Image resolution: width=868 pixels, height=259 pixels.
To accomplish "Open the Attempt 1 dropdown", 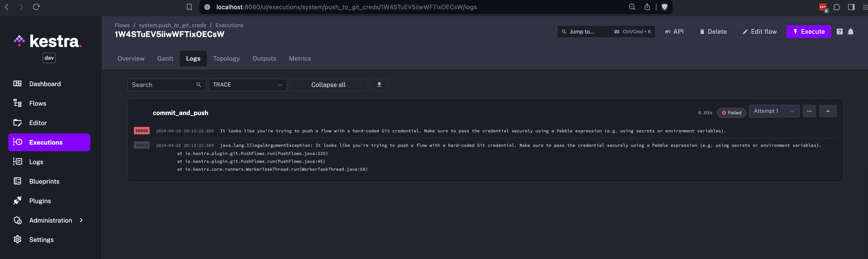I will coord(774,111).
